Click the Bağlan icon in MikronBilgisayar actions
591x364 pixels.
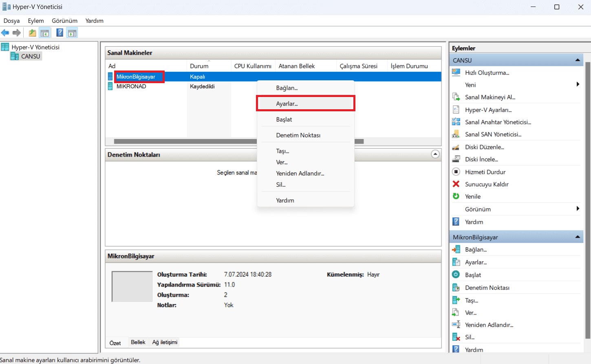[x=456, y=249]
